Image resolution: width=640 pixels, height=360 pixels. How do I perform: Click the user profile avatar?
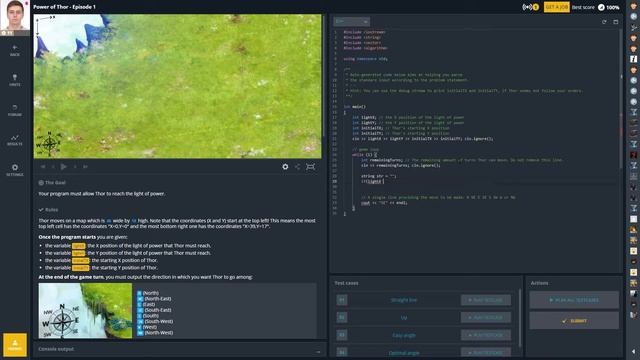pos(15,15)
